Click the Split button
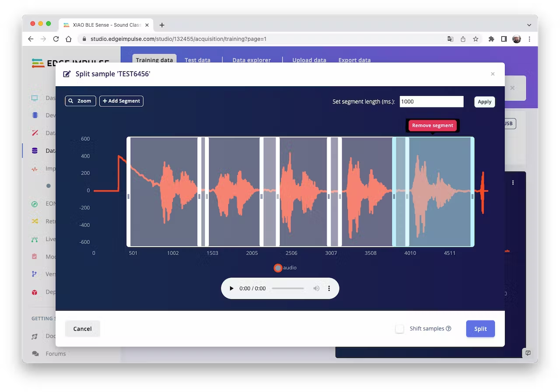The height and width of the screenshot is (392, 560). click(480, 329)
